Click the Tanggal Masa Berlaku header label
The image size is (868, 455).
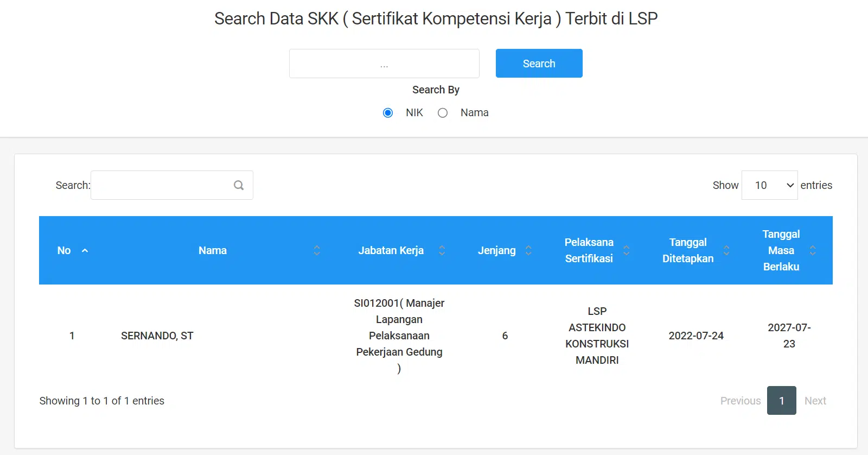click(x=781, y=250)
